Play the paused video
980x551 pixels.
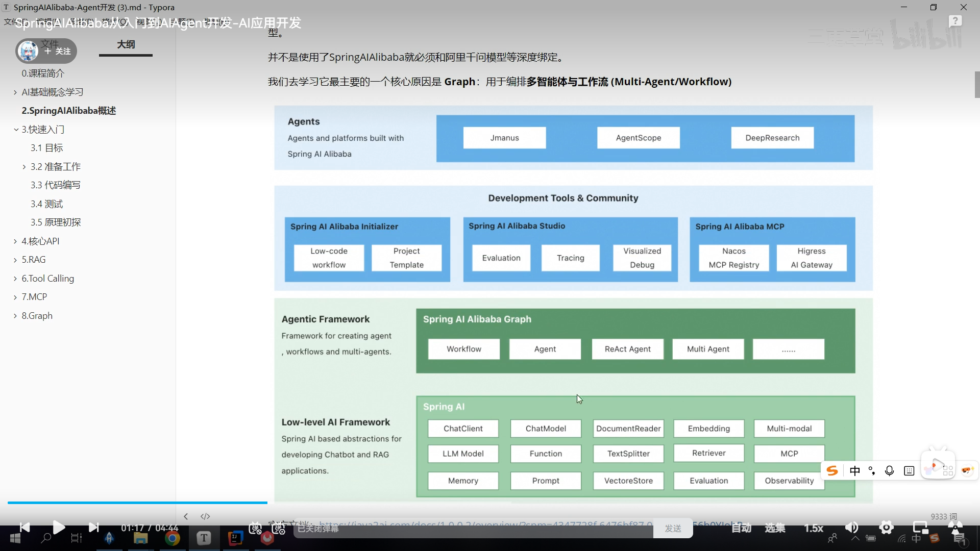(x=59, y=528)
